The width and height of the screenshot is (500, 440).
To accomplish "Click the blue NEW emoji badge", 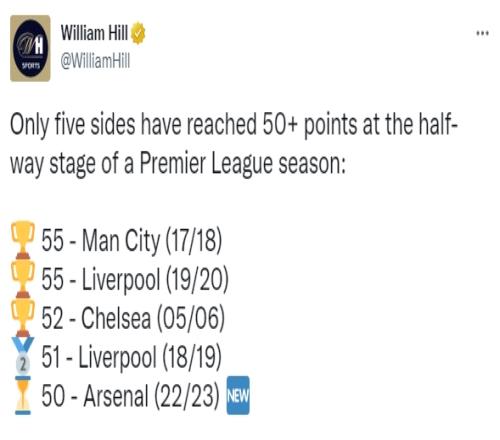I will [238, 395].
